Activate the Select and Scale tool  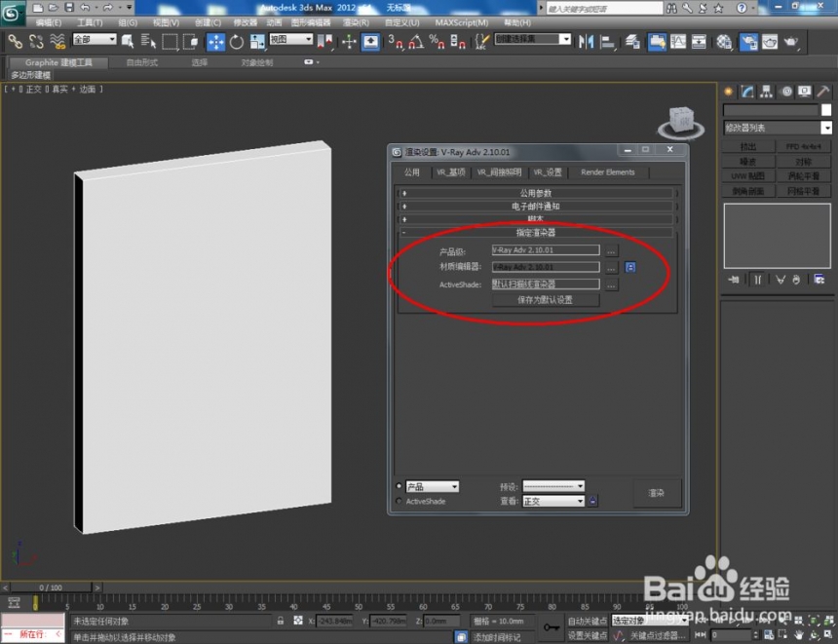[x=257, y=41]
